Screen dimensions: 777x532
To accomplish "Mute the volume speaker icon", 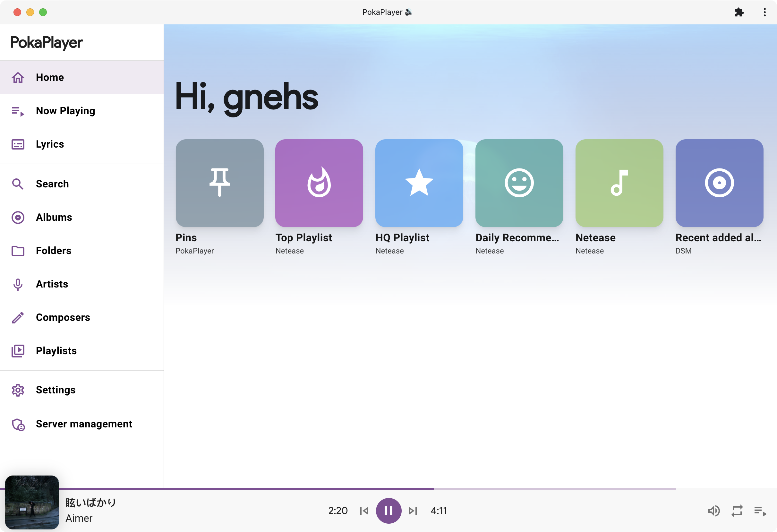I will point(713,511).
